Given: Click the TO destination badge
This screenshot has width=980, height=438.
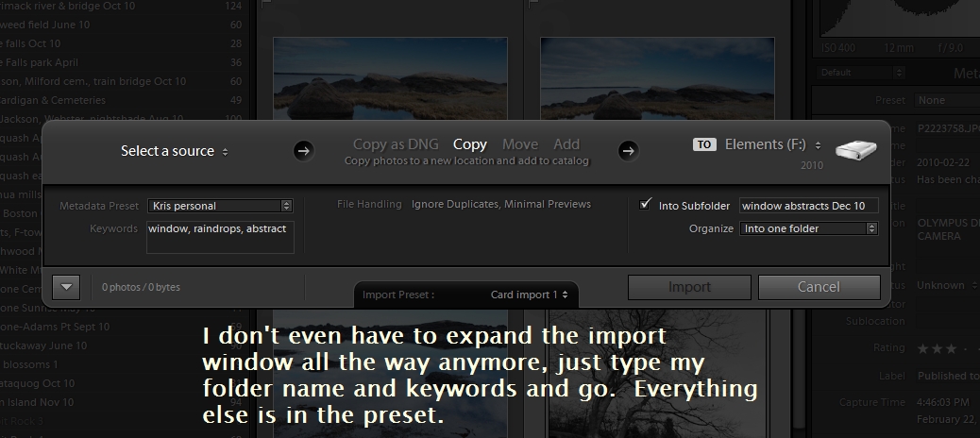Looking at the screenshot, I should [x=704, y=144].
